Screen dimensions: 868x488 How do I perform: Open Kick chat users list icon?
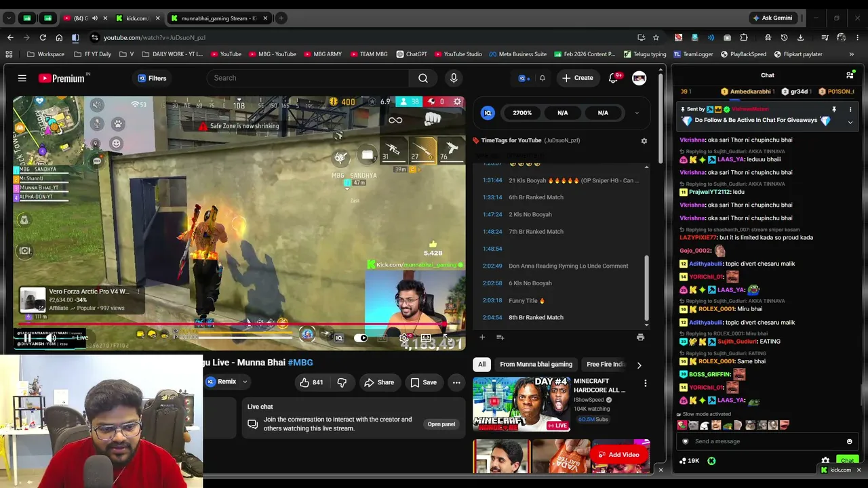click(x=850, y=75)
